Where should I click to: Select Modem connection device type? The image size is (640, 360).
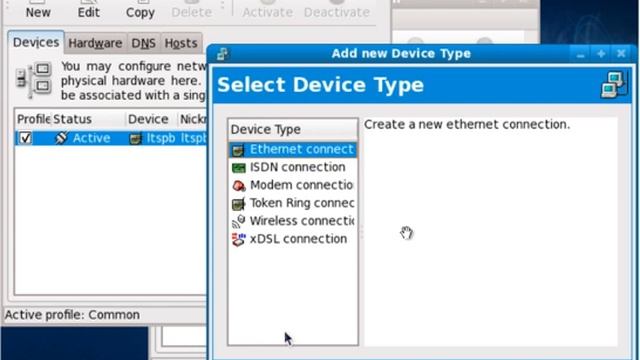coord(293,185)
